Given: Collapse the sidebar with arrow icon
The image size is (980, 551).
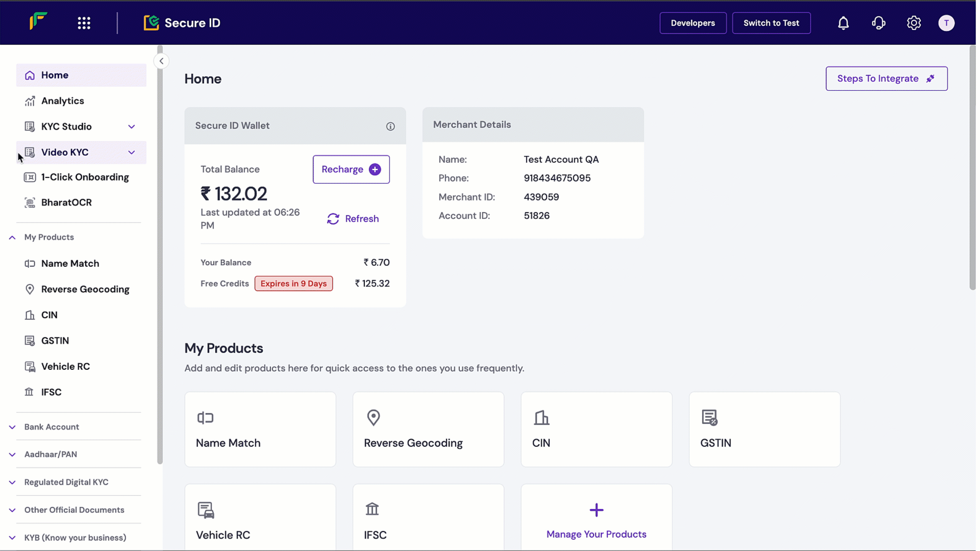Looking at the screenshot, I should pos(161,61).
